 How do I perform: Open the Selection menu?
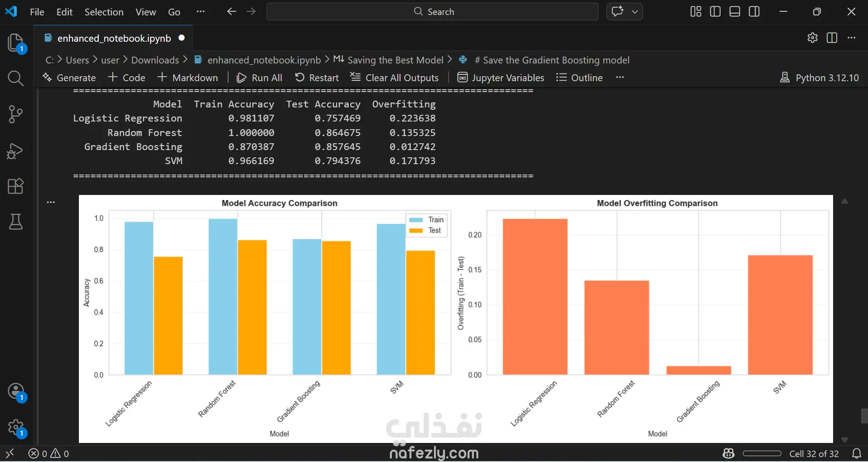coord(104,12)
